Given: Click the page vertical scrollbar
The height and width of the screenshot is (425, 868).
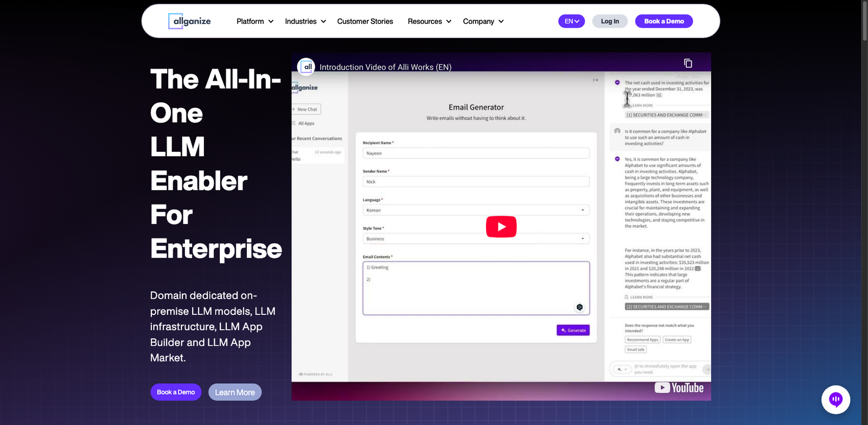Looking at the screenshot, I should [x=864, y=22].
